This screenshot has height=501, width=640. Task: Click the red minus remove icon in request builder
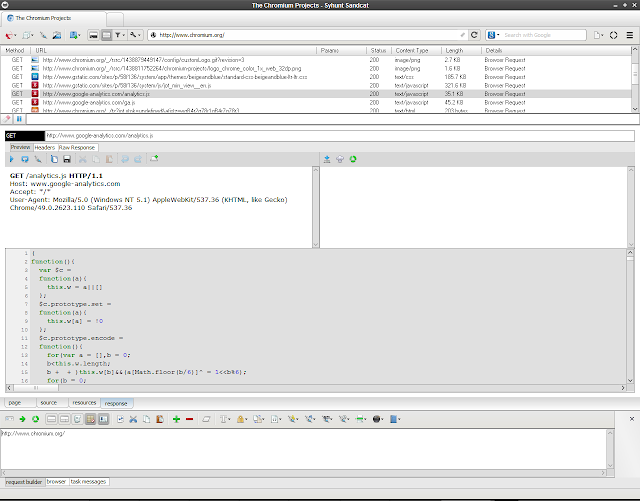pyautogui.click(x=189, y=419)
